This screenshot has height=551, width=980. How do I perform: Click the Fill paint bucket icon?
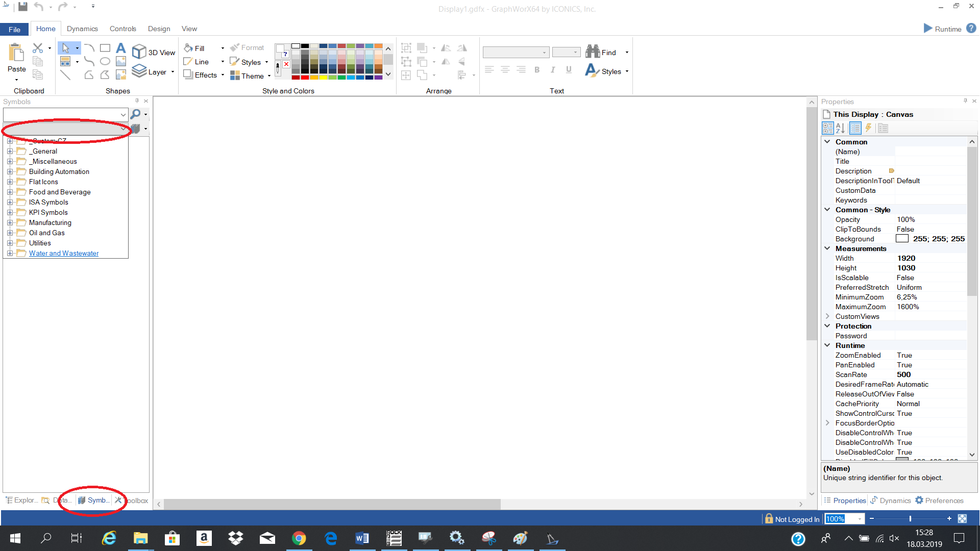click(x=188, y=48)
